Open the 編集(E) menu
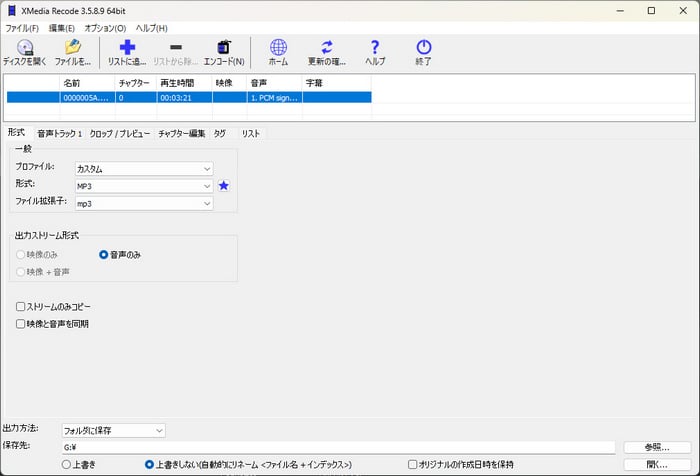This screenshot has width=700, height=476. point(62,28)
